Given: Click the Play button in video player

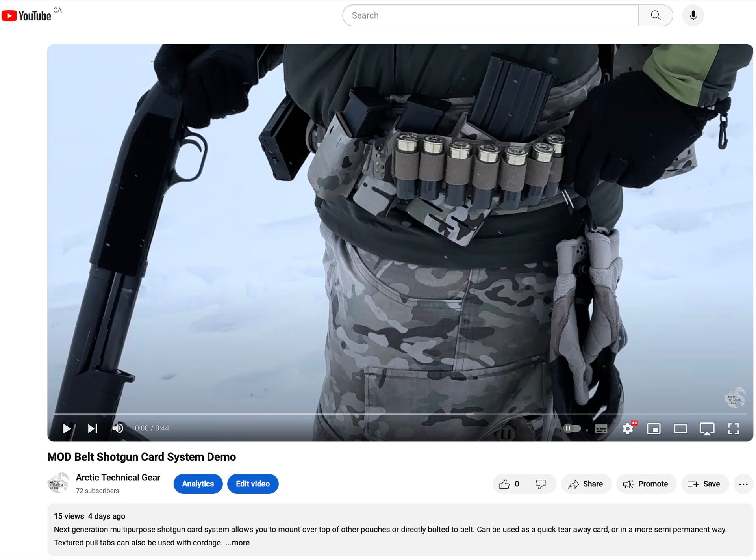Looking at the screenshot, I should 67,428.
